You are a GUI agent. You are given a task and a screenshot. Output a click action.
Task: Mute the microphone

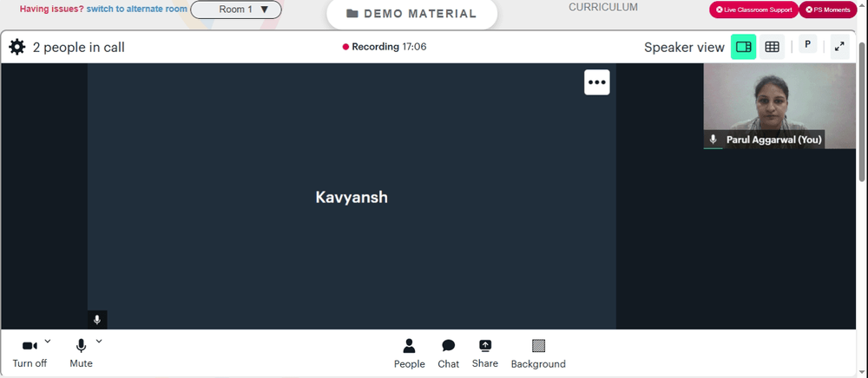pyautogui.click(x=81, y=354)
